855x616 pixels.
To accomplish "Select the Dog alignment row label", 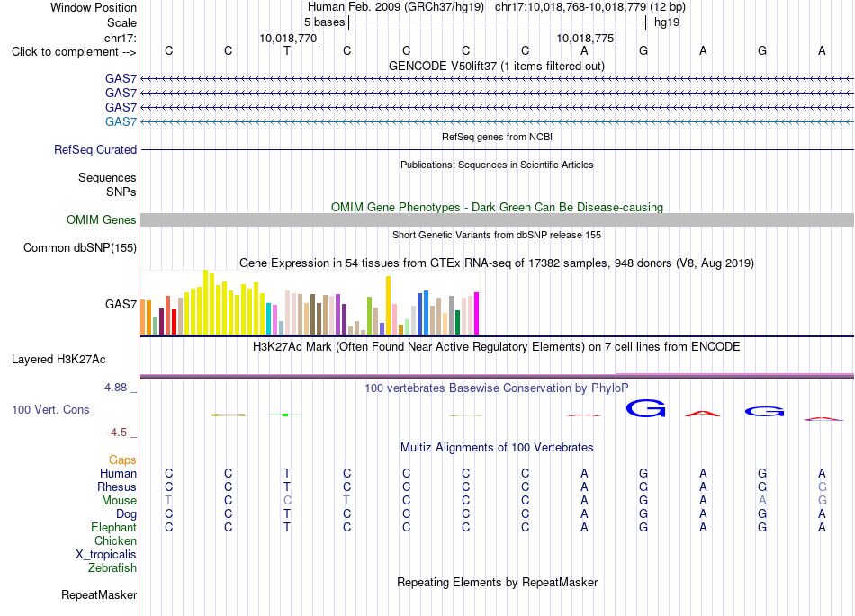I will point(126,514).
